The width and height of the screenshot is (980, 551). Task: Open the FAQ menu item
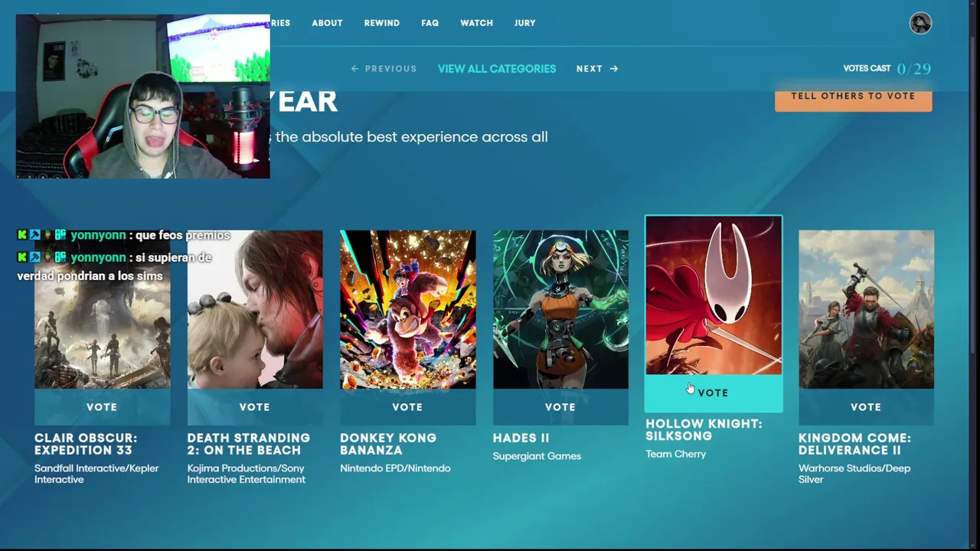[x=430, y=23]
